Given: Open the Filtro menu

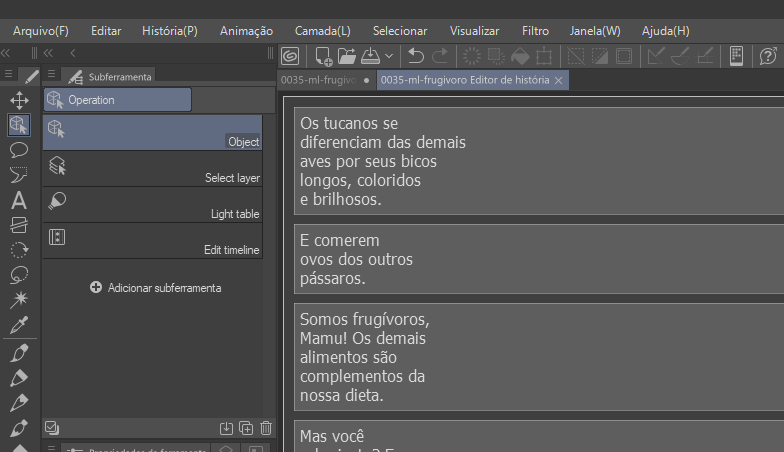Looking at the screenshot, I should tap(535, 31).
